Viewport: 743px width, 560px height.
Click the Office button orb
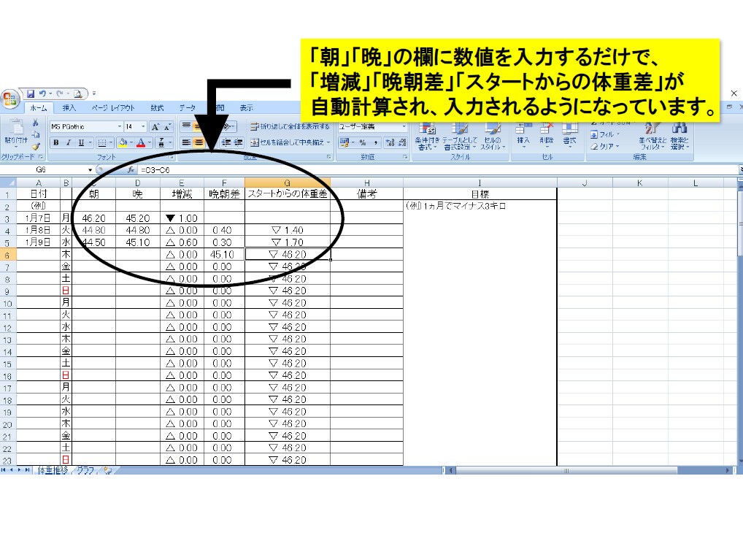pyautogui.click(x=10, y=99)
